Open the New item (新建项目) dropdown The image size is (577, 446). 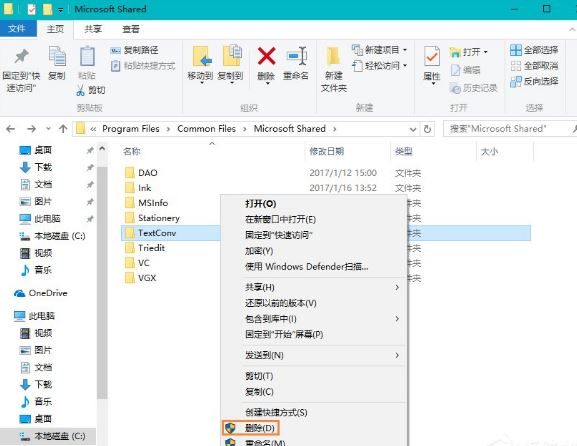click(x=380, y=49)
